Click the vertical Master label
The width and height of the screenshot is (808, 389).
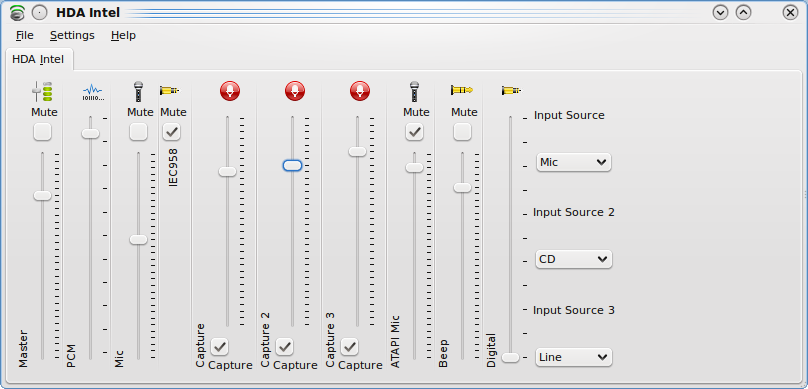pyautogui.click(x=23, y=349)
